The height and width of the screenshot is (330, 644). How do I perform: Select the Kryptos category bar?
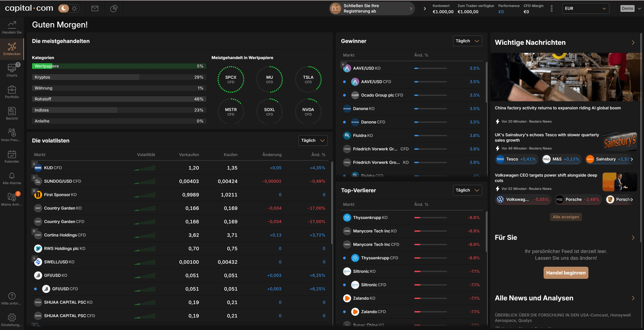(119, 77)
